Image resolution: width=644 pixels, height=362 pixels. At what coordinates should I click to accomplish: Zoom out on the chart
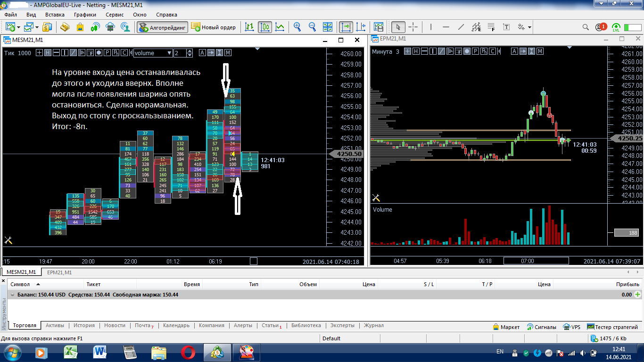[312, 27]
